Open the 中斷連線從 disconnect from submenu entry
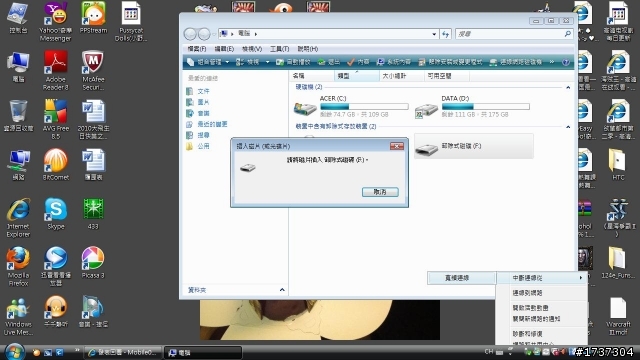The height and width of the screenshot is (360, 640). (x=542, y=278)
